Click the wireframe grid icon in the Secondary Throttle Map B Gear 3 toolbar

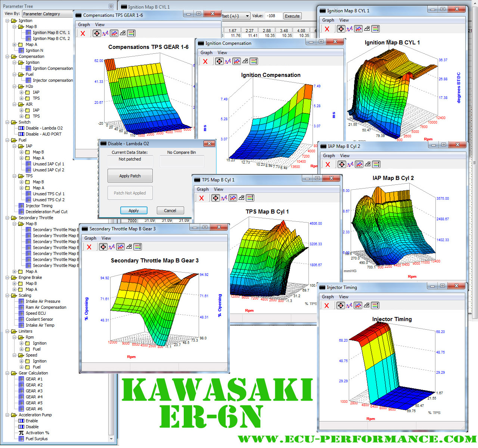129,247
